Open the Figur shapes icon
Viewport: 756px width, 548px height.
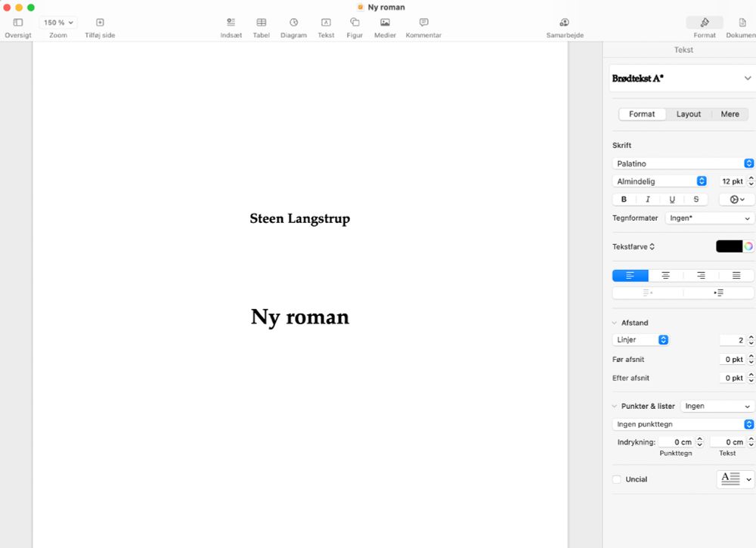tap(355, 23)
